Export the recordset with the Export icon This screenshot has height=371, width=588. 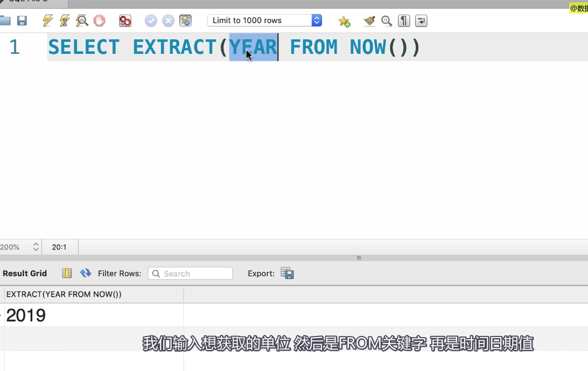point(287,273)
